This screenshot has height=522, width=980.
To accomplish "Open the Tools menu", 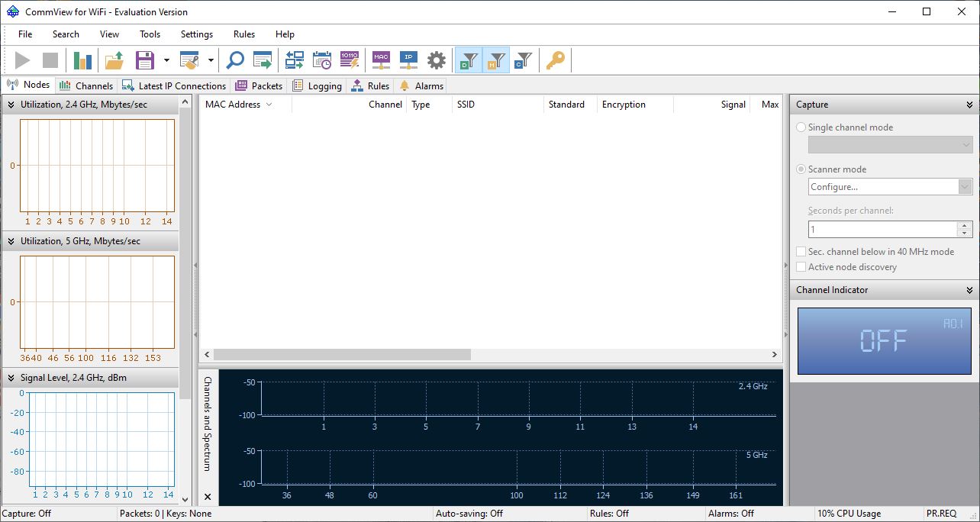I will pos(150,34).
